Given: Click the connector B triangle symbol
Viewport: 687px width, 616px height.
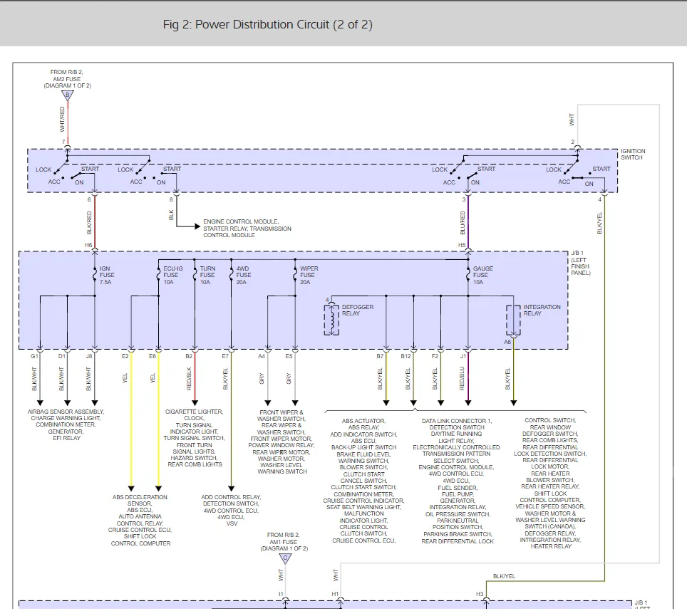Looking at the screenshot, I should pos(67,95).
